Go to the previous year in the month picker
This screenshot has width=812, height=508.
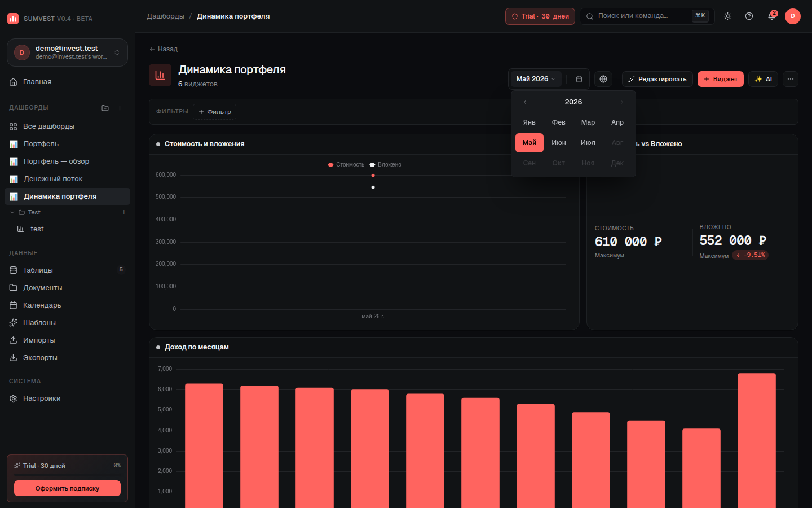coord(525,102)
